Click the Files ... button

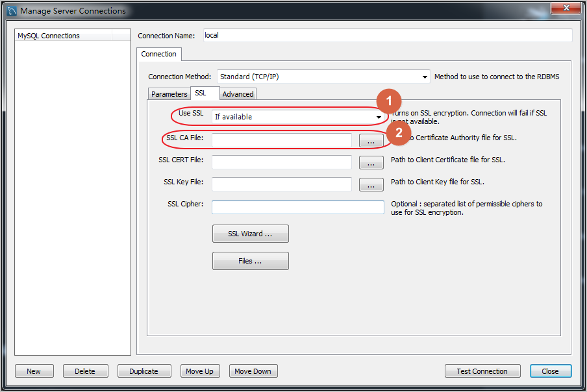(x=251, y=261)
